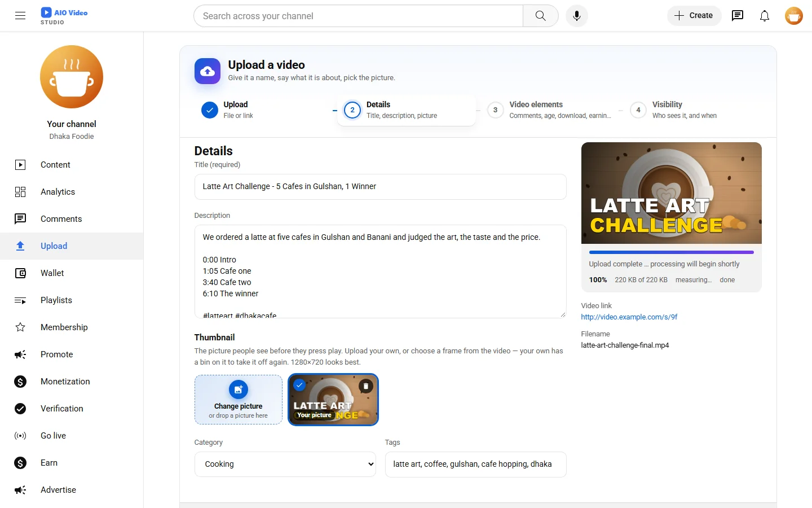Click the checkmark on the selected thumbnail
812x508 pixels.
pyautogui.click(x=299, y=385)
